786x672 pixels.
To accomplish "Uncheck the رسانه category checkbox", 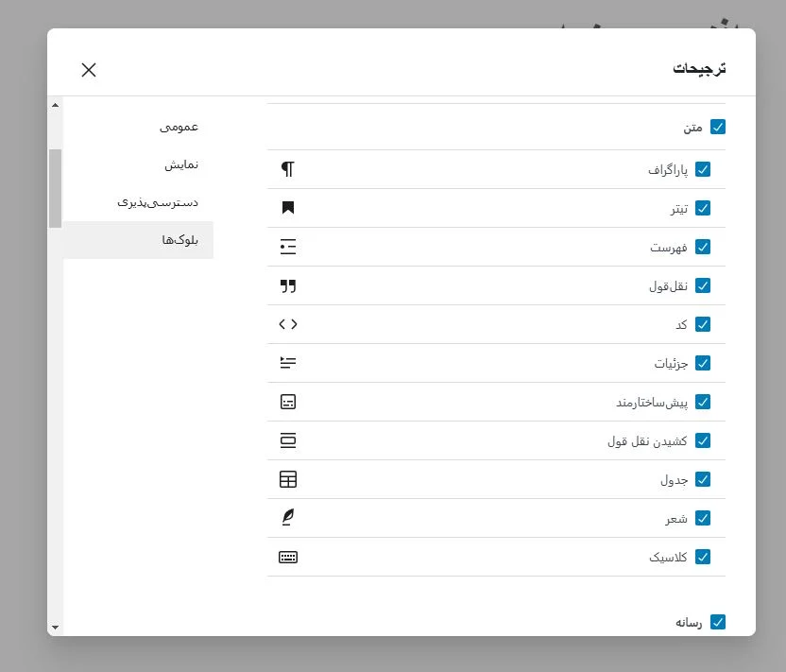I will tap(718, 622).
